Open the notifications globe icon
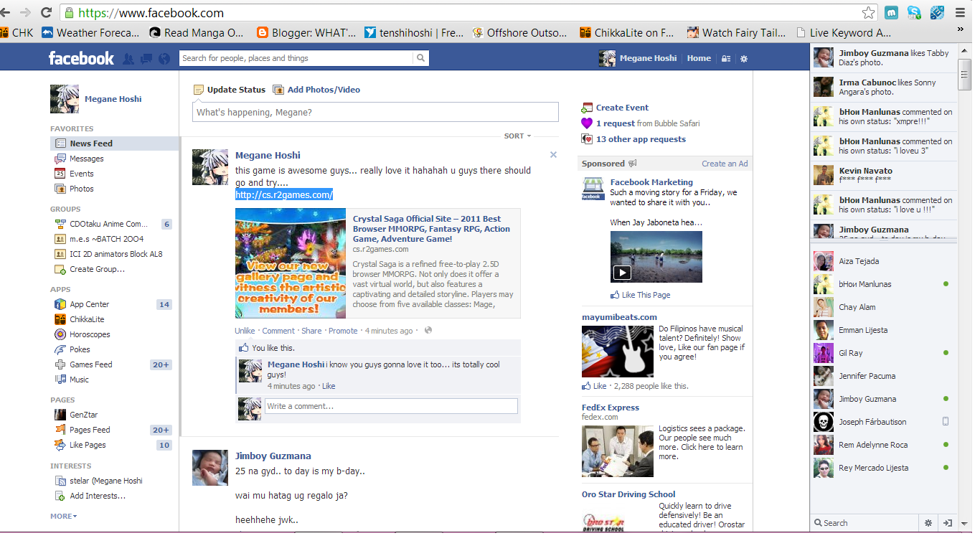The width and height of the screenshot is (980, 551). click(164, 59)
